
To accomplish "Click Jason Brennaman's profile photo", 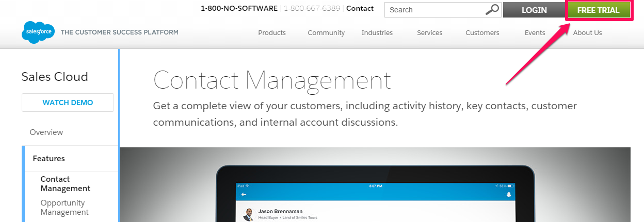I will tap(249, 214).
